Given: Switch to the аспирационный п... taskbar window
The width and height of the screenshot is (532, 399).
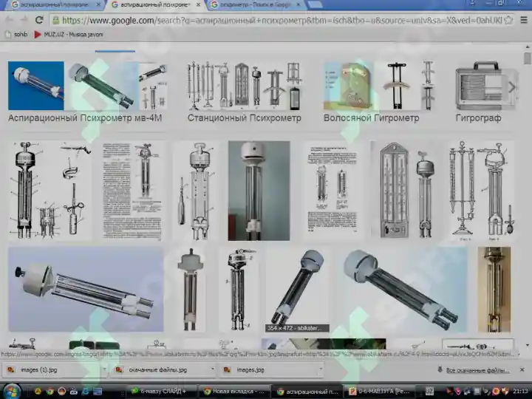Looking at the screenshot, I should pos(307,392).
